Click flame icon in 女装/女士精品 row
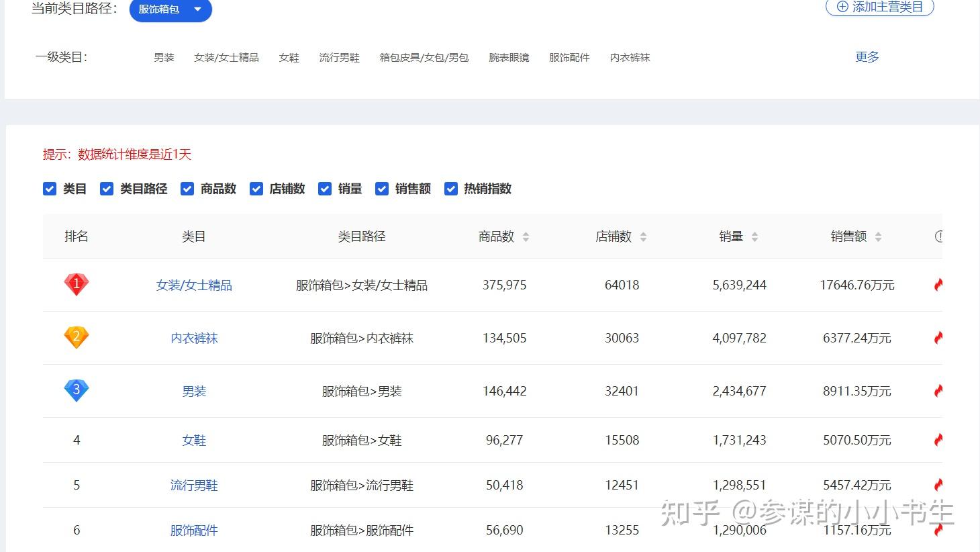Image resolution: width=980 pixels, height=552 pixels. [938, 285]
